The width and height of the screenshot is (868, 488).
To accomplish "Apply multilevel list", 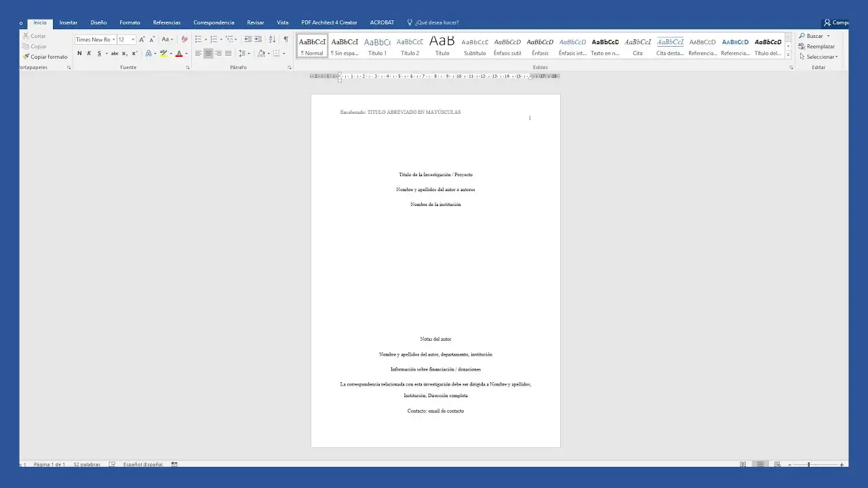I will (229, 39).
